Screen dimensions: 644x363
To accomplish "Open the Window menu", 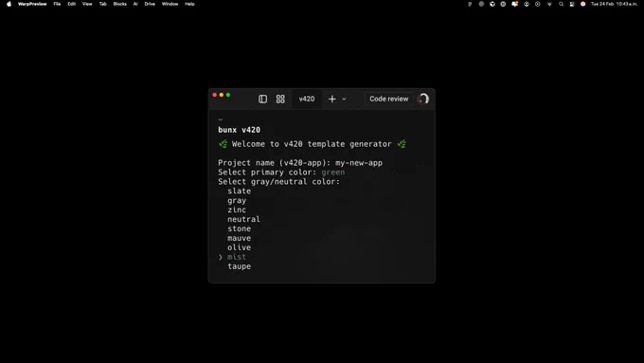I will [x=170, y=4].
